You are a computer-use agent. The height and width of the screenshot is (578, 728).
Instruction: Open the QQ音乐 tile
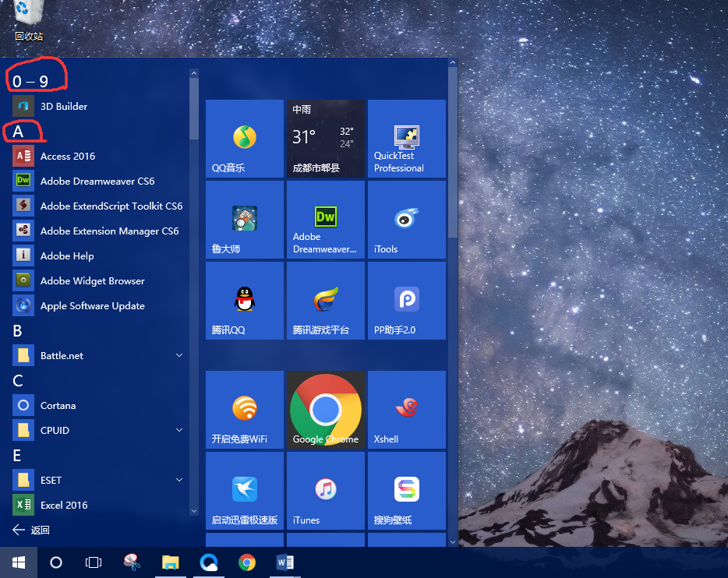point(245,139)
